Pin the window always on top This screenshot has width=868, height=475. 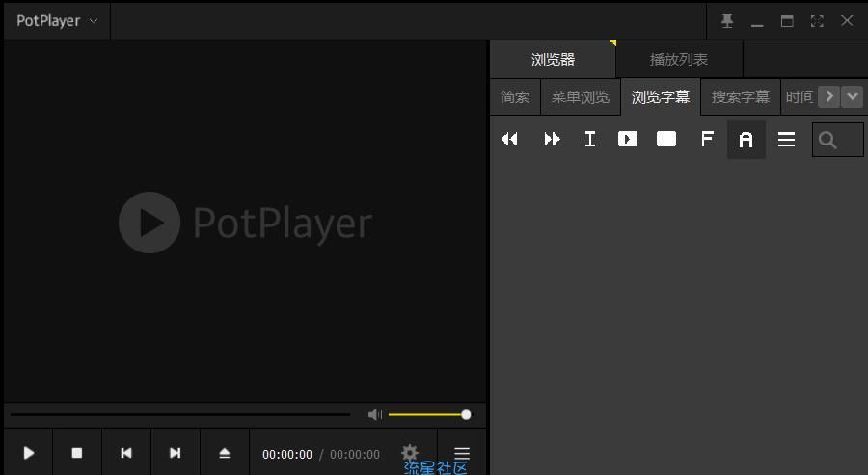pos(727,21)
